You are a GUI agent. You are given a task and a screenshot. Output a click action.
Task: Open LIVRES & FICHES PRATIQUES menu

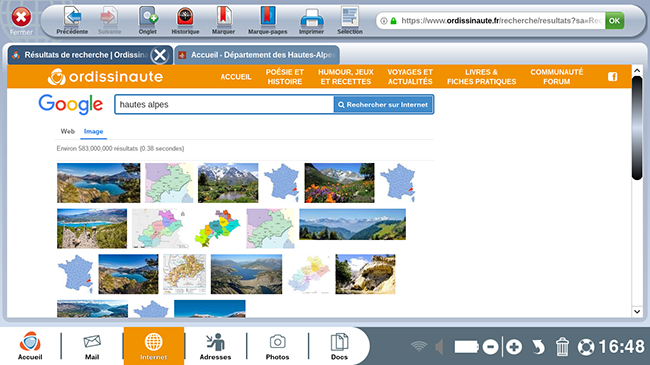[x=481, y=77]
